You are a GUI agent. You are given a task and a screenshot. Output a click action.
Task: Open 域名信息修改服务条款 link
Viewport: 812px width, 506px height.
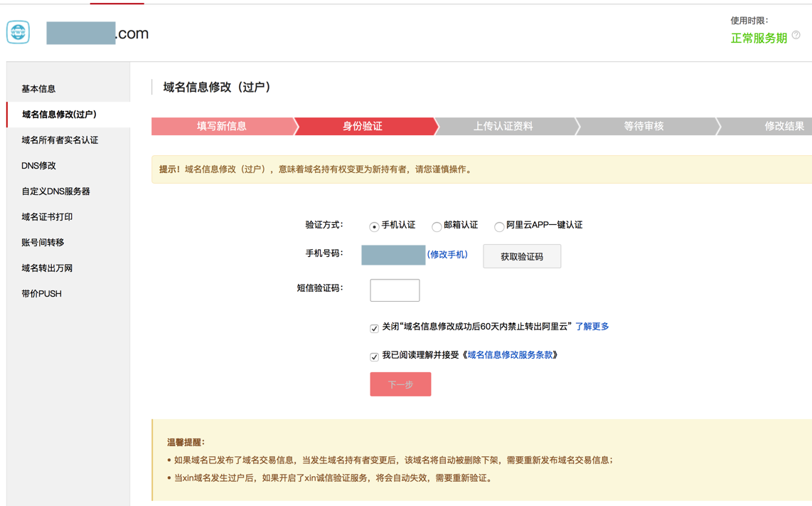coord(510,355)
